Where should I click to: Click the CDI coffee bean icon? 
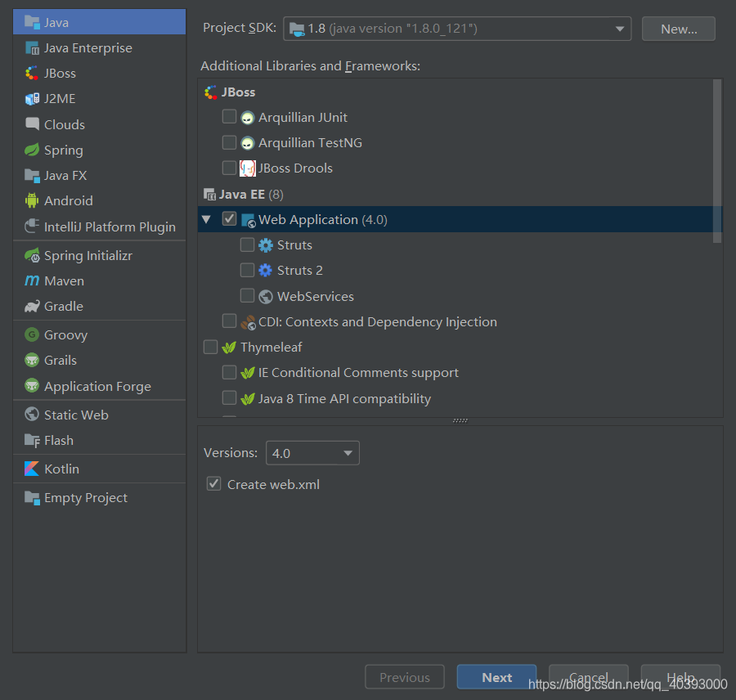[248, 322]
